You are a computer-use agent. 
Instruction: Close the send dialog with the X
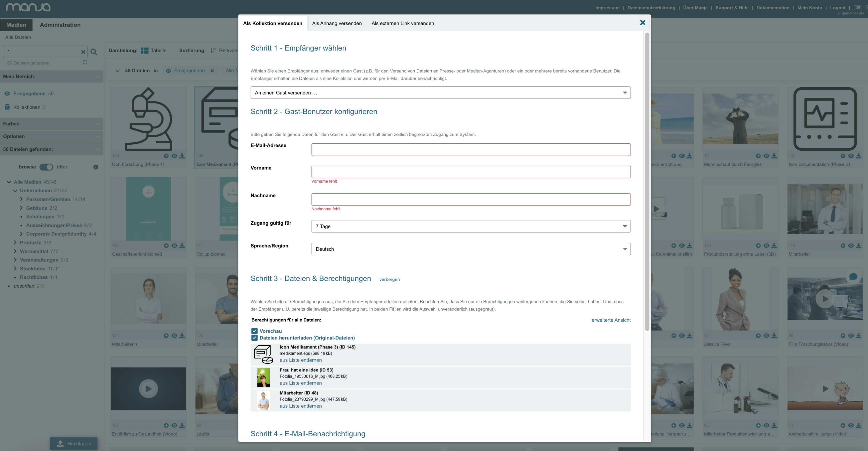[x=642, y=22]
